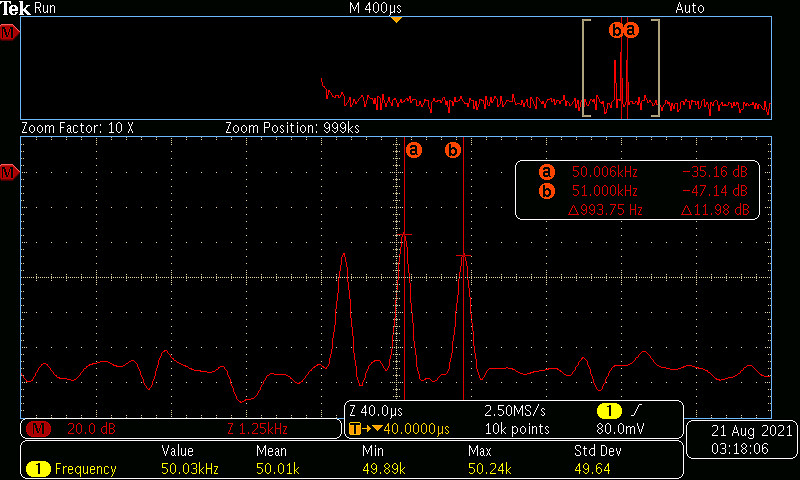800x480 pixels.
Task: Select cursor a badge in the overview window
Action: pos(631,31)
